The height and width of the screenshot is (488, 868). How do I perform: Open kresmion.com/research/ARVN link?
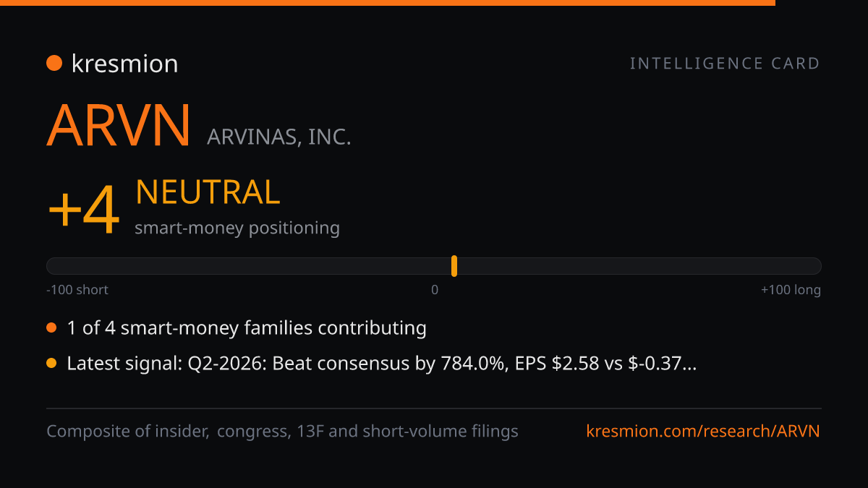tap(703, 432)
